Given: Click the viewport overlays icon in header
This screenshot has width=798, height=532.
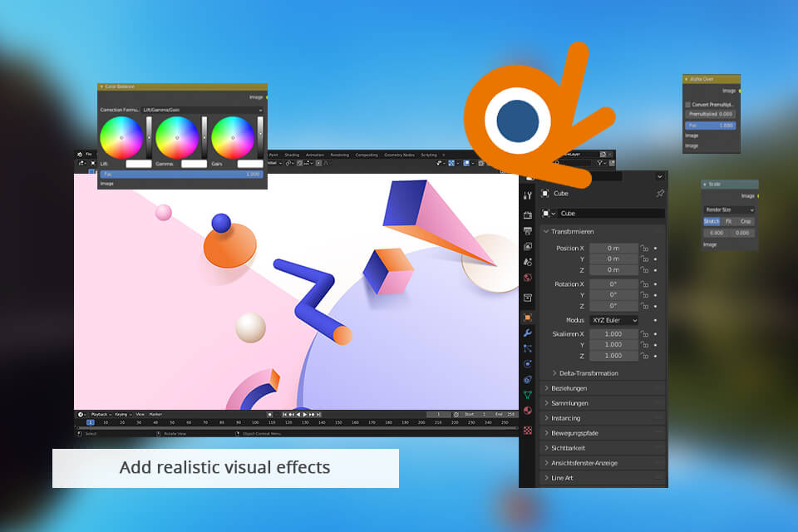Looking at the screenshot, I should (466, 163).
